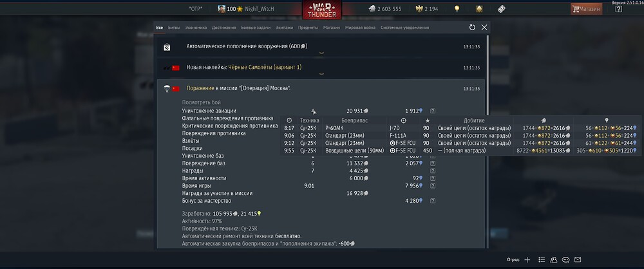Expand the Автоматическое пополнение вооружения entry chevron
Viewport: 644px width, 269px height.
click(321, 53)
